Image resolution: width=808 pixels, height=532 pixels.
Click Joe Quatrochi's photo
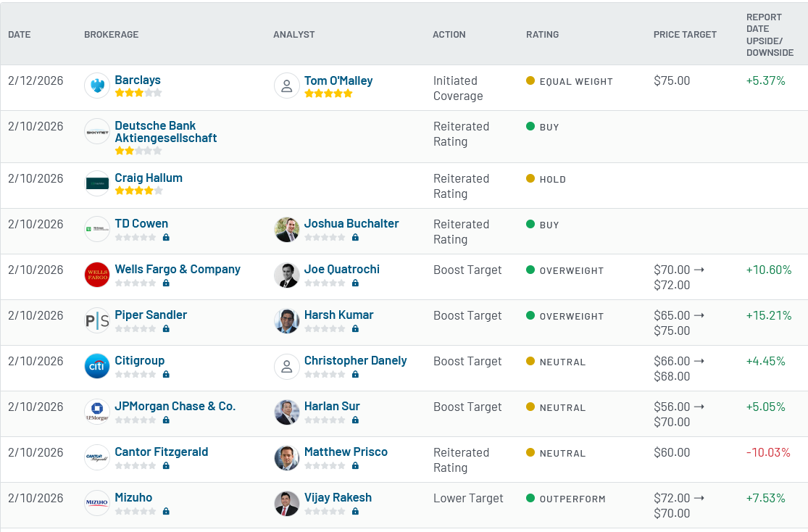[286, 275]
